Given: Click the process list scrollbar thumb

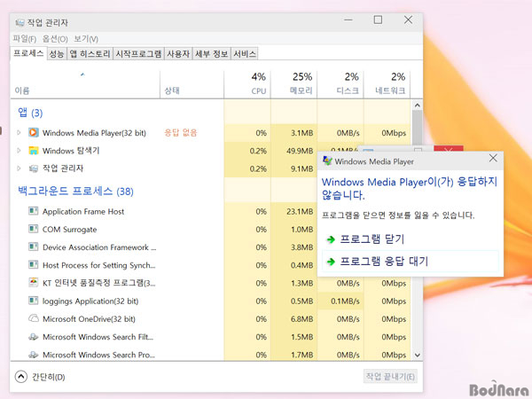Looking at the screenshot, I should click(418, 129).
